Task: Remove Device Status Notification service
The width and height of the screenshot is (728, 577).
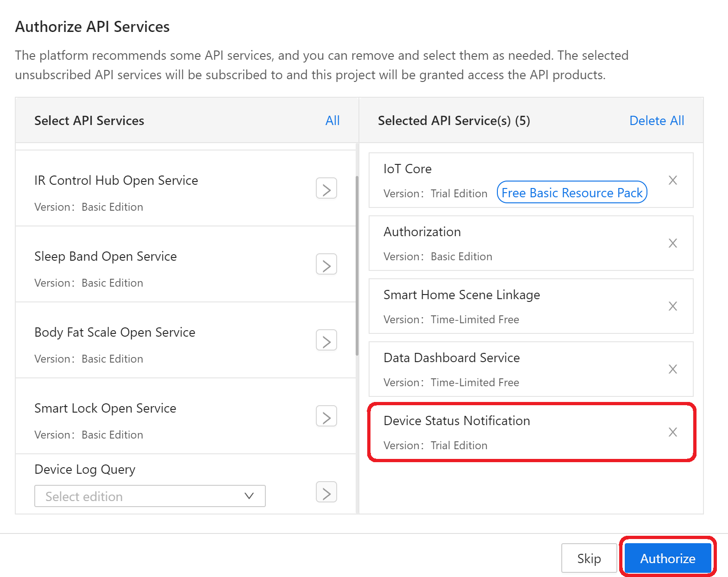Action: 673,432
